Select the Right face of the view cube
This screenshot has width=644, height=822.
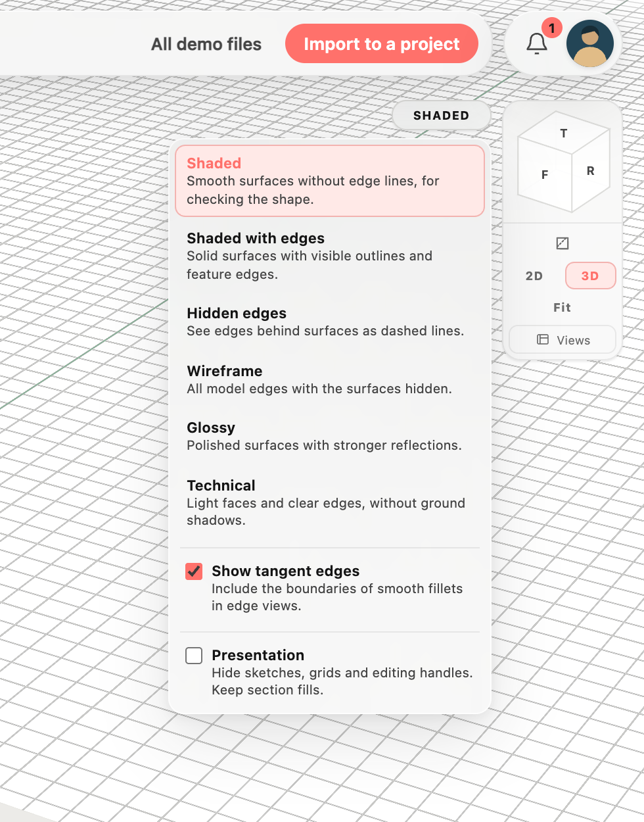[591, 171]
